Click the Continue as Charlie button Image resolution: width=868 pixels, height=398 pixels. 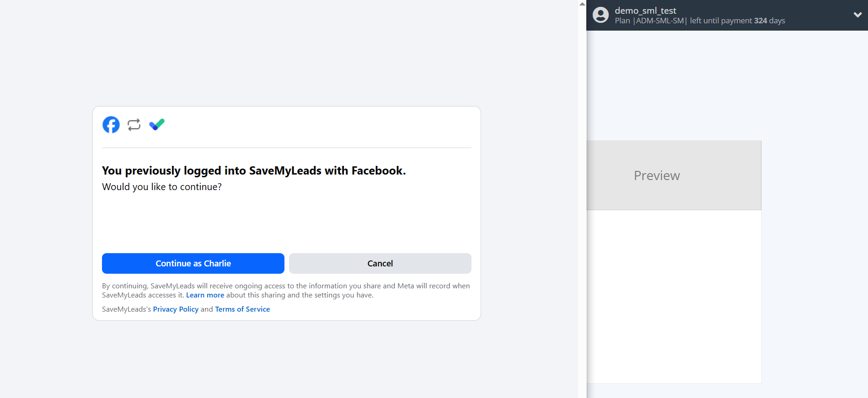(193, 263)
